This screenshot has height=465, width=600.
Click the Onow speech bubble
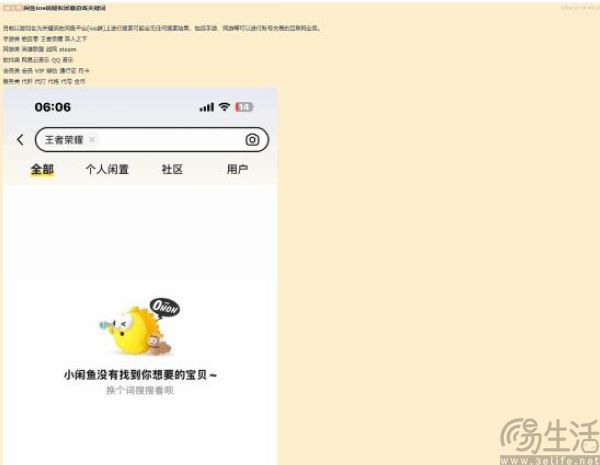(x=165, y=308)
